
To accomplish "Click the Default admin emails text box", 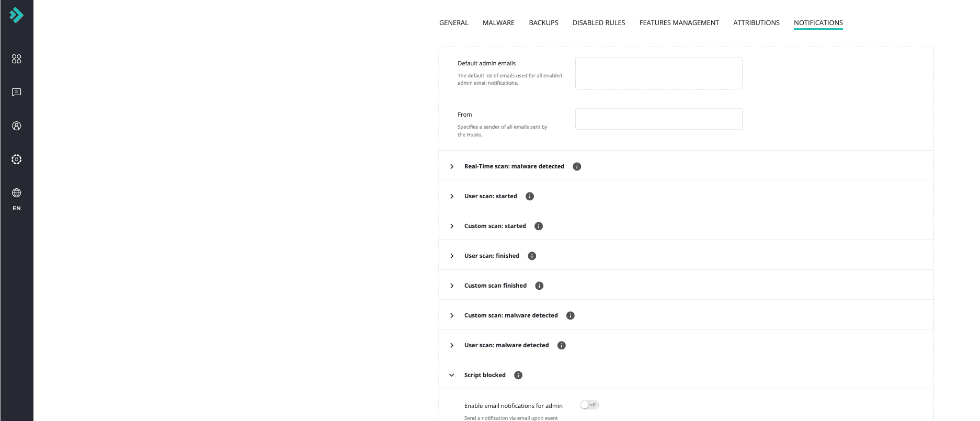I will [658, 73].
